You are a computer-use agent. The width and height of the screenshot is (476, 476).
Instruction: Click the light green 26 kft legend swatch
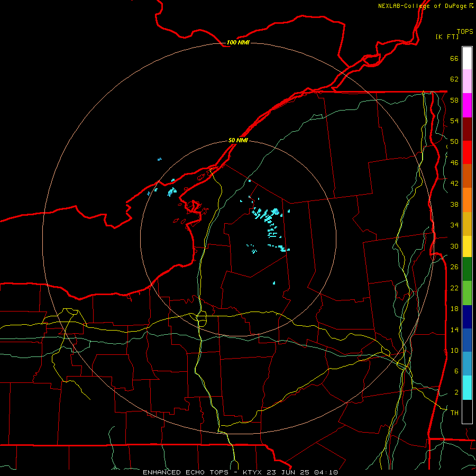coord(467,293)
